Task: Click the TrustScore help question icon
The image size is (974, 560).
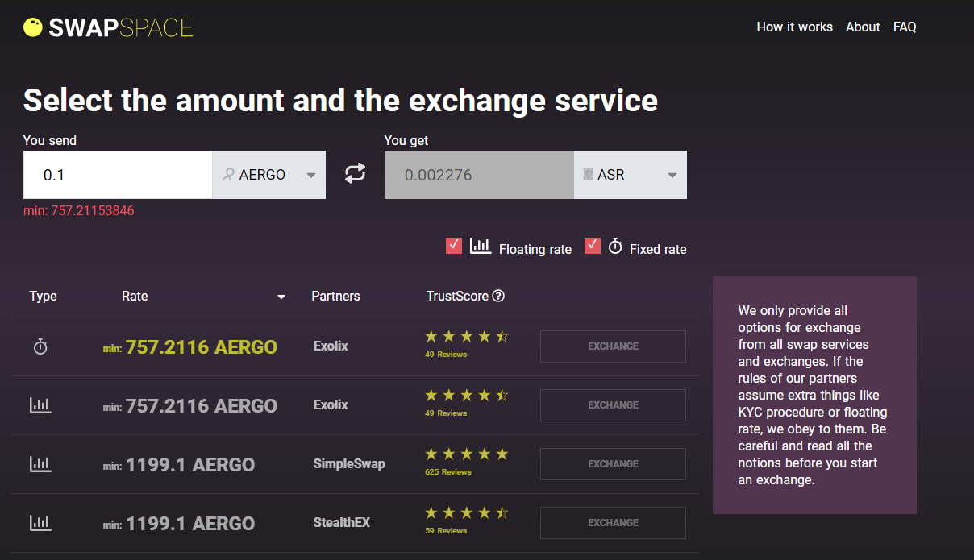Action: pos(498,296)
